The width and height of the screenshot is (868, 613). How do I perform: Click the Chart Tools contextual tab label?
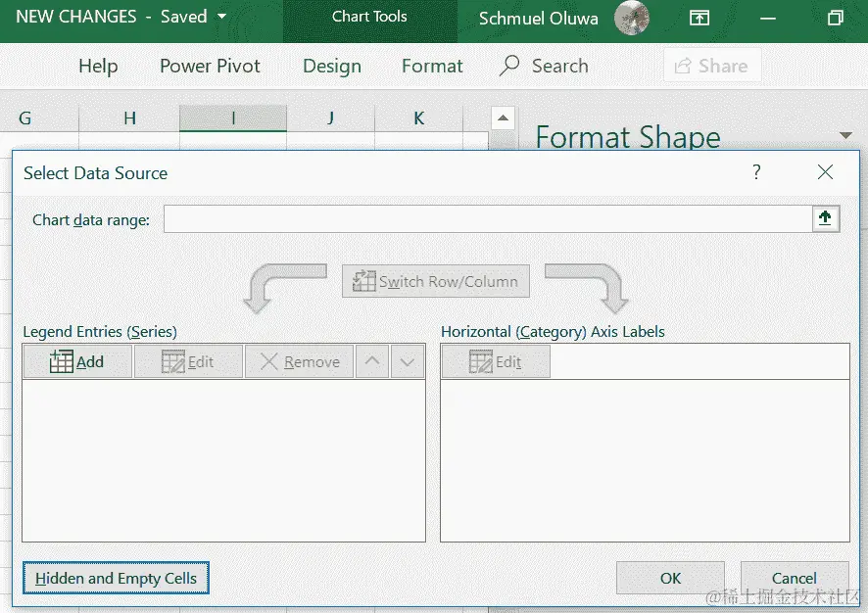click(x=369, y=17)
